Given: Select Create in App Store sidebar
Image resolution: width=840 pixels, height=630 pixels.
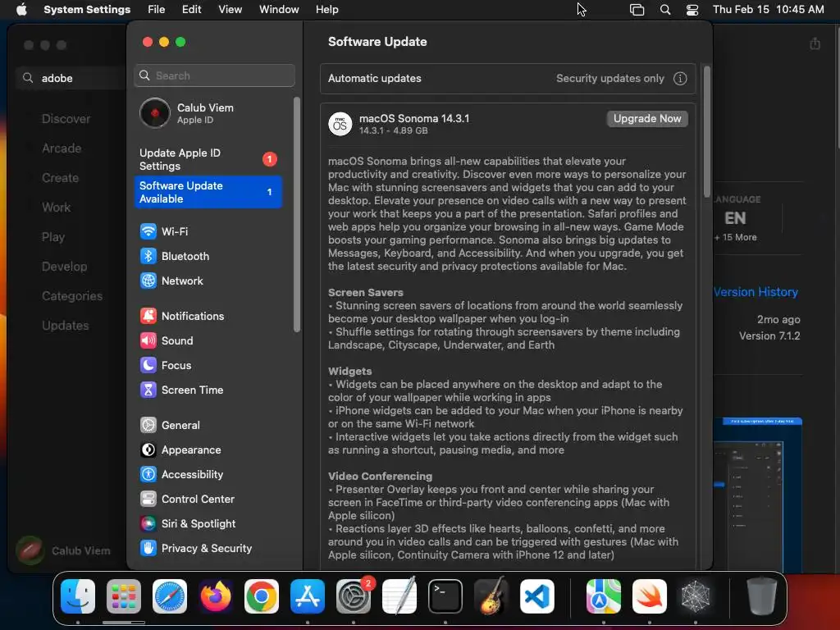Looking at the screenshot, I should pos(61,178).
